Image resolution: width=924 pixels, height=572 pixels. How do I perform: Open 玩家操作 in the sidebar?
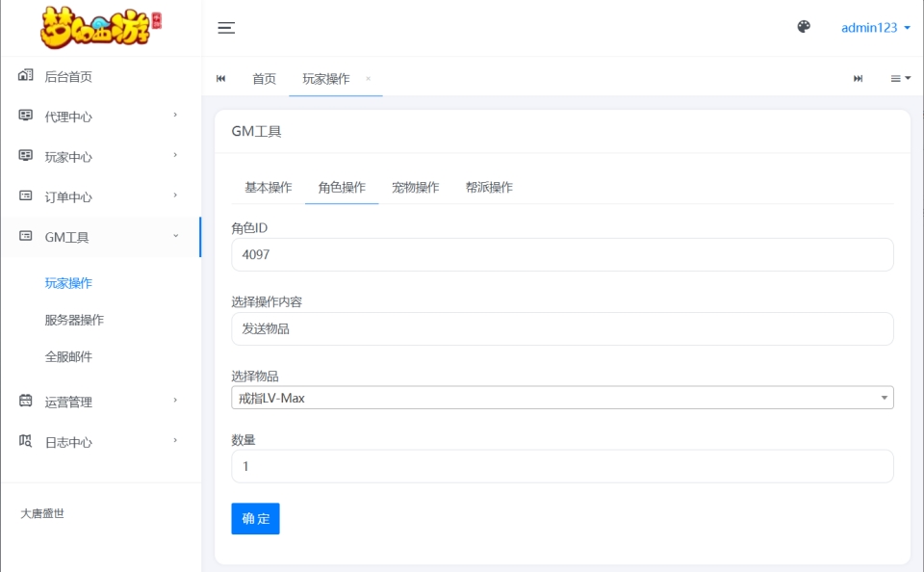pyautogui.click(x=68, y=283)
